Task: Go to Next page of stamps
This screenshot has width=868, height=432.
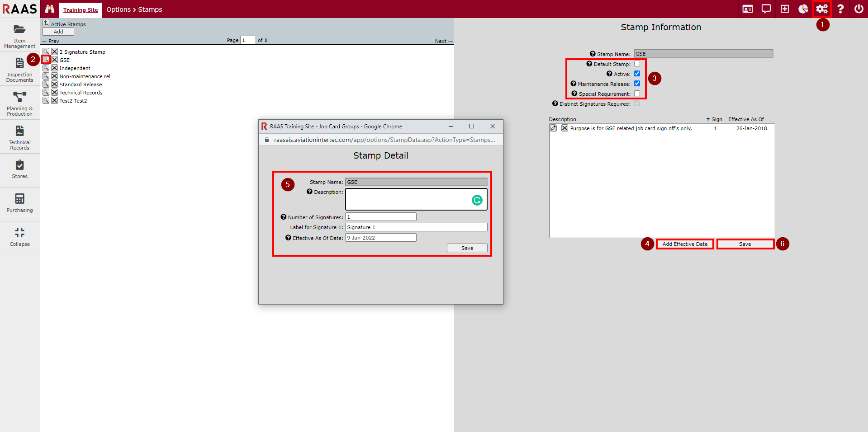Action: point(443,41)
